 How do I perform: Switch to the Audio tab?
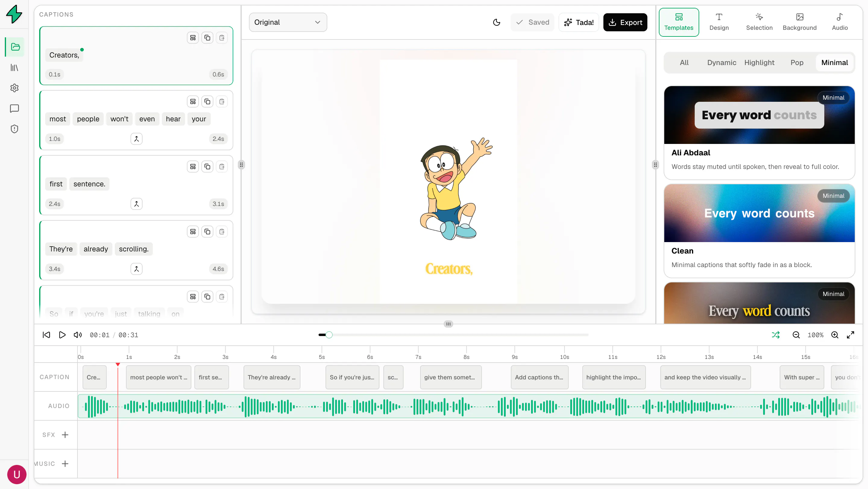(840, 22)
